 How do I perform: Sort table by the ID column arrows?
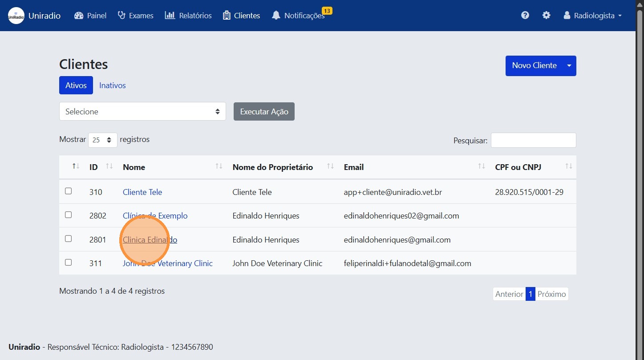point(109,166)
